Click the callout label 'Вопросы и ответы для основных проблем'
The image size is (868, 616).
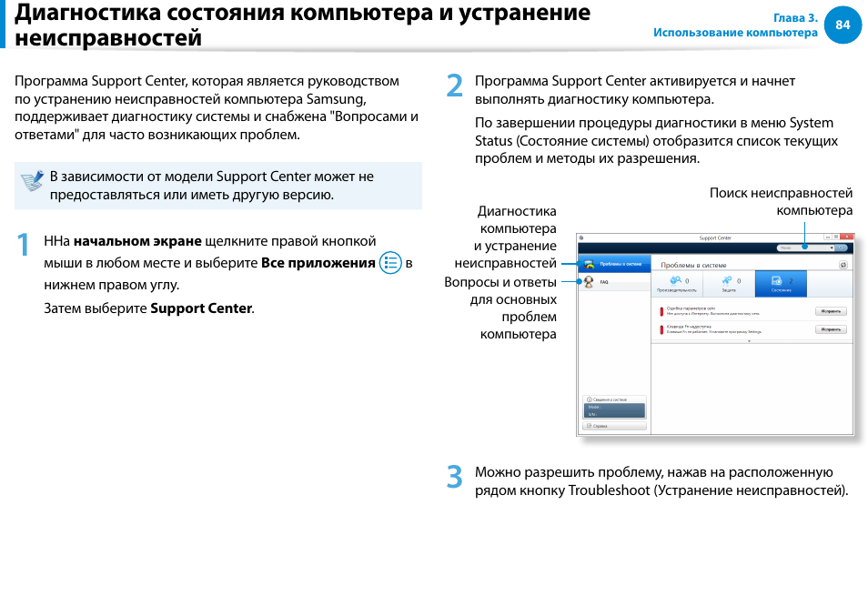[x=500, y=308]
